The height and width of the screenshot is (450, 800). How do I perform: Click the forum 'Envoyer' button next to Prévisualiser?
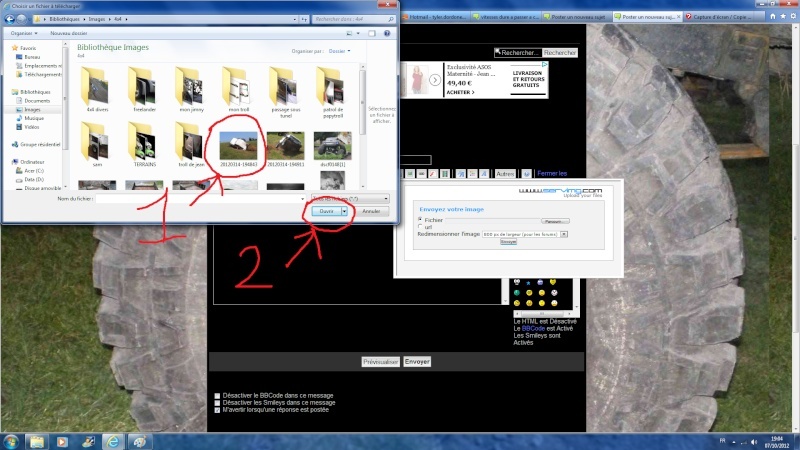pyautogui.click(x=417, y=362)
